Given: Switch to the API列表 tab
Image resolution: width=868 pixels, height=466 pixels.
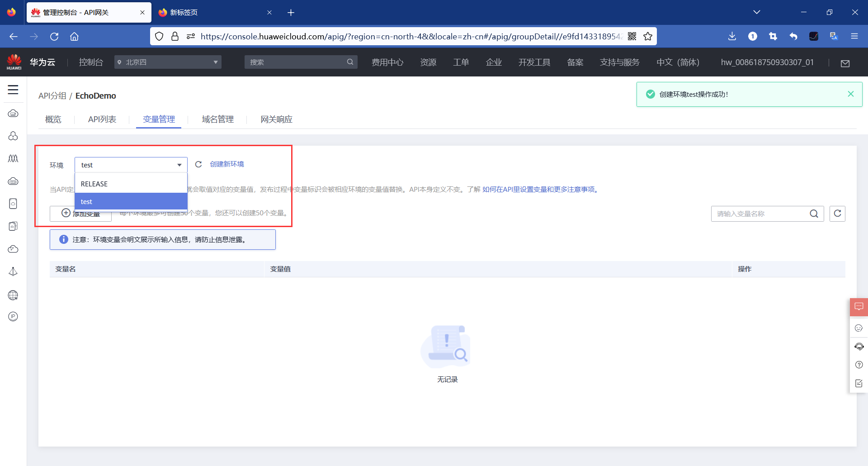Looking at the screenshot, I should pyautogui.click(x=102, y=119).
